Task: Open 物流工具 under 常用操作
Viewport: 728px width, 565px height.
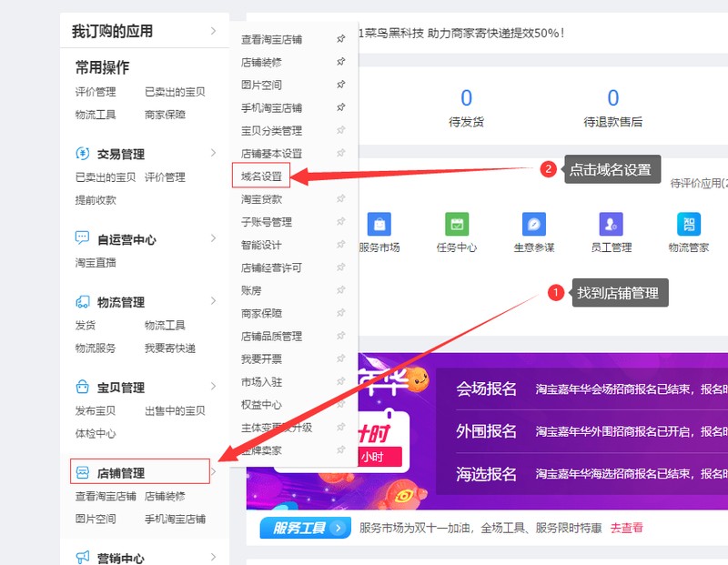Action: pos(96,115)
